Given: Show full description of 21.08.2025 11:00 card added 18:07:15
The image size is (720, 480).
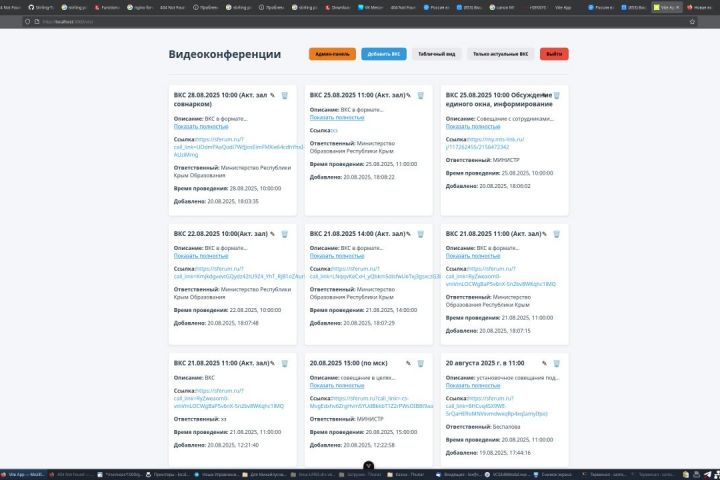Looking at the screenshot, I should [x=473, y=256].
